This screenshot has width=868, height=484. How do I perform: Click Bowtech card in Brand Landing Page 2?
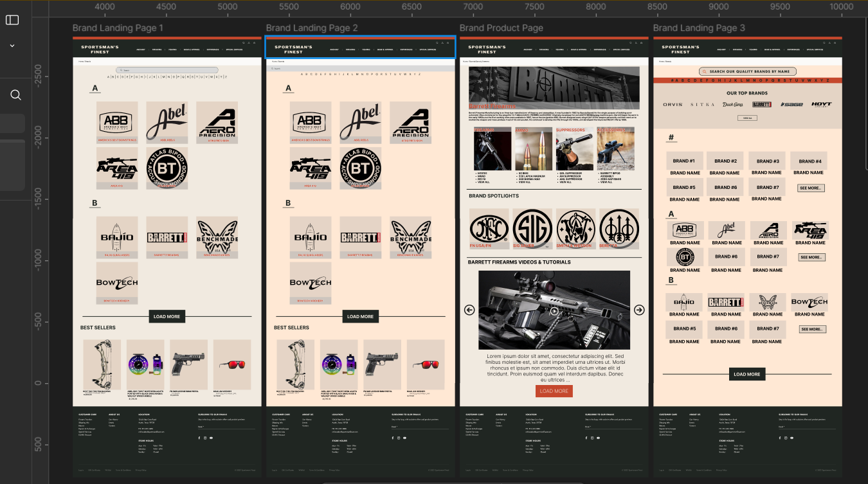point(311,283)
